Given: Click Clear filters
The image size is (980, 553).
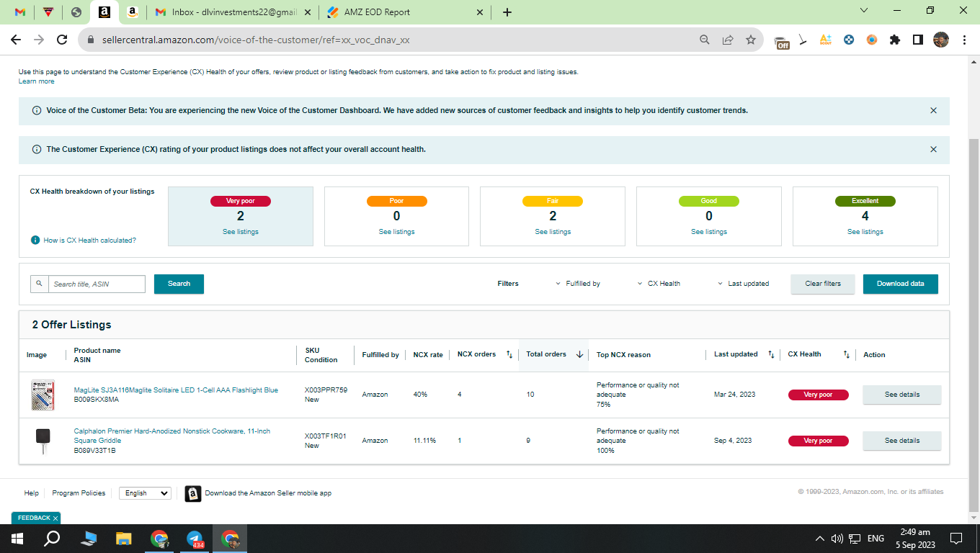Looking at the screenshot, I should point(823,284).
